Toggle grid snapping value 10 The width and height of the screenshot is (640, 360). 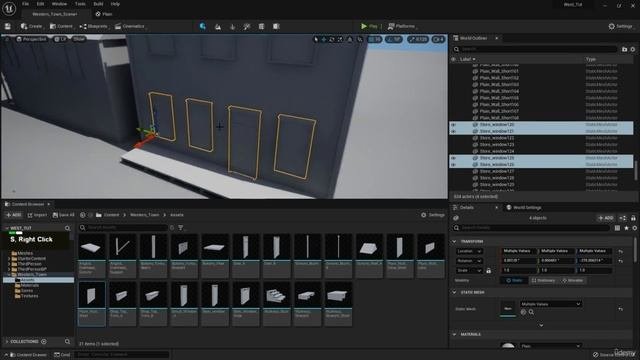374,40
